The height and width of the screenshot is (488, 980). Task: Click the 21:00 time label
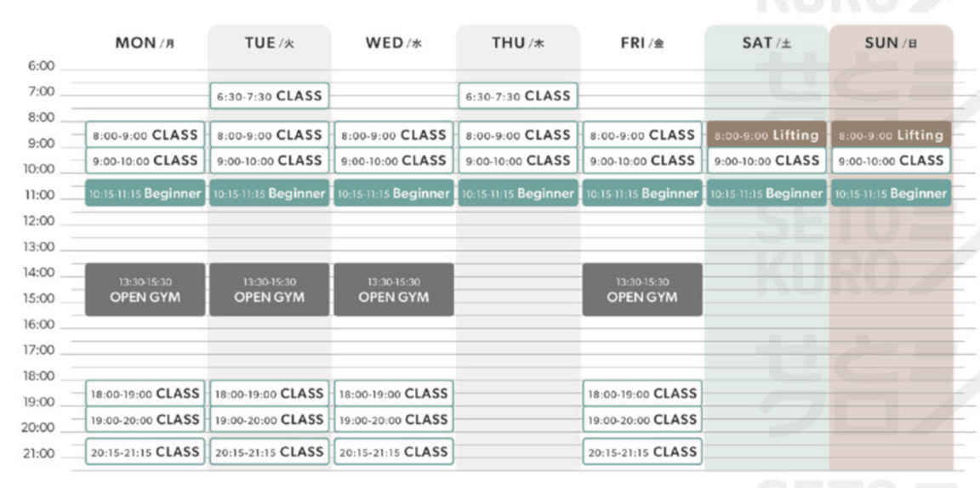39,454
